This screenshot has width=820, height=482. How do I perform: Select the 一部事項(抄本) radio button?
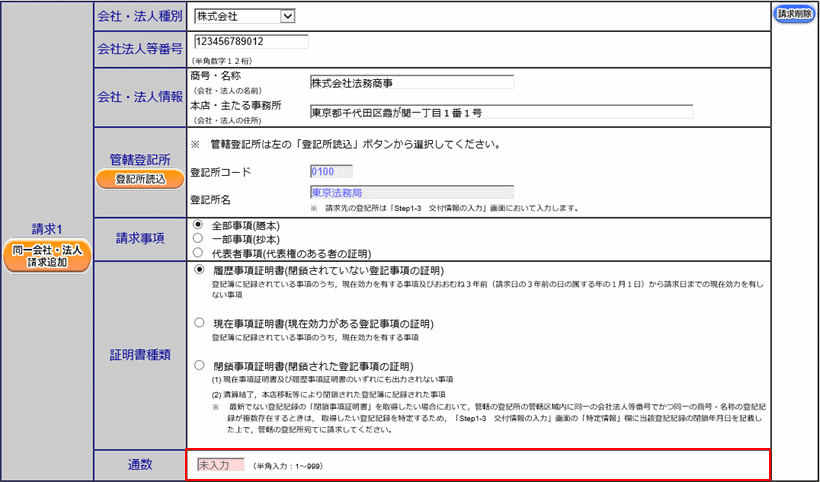click(x=198, y=238)
